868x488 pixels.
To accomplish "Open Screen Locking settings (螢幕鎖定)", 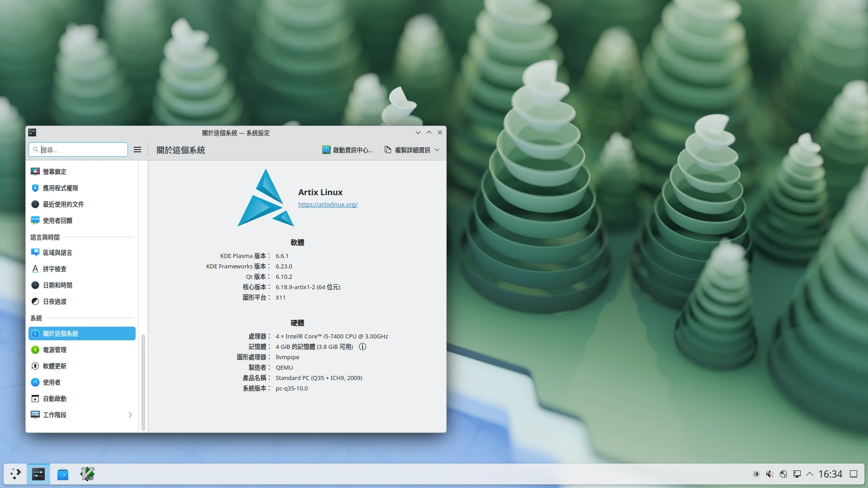I will pyautogui.click(x=55, y=172).
